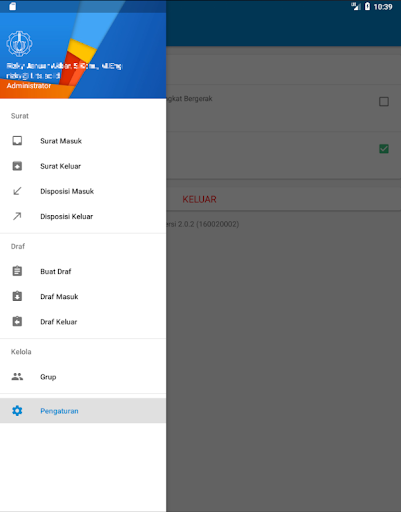The width and height of the screenshot is (401, 512).
Task: Open Surat Masuk menu item
Action: (x=83, y=141)
